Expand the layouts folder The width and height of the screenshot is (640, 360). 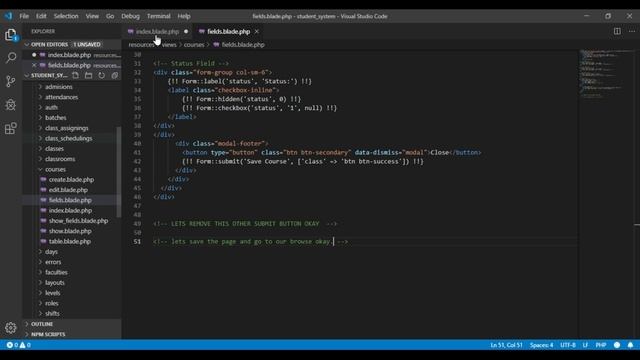click(x=55, y=283)
